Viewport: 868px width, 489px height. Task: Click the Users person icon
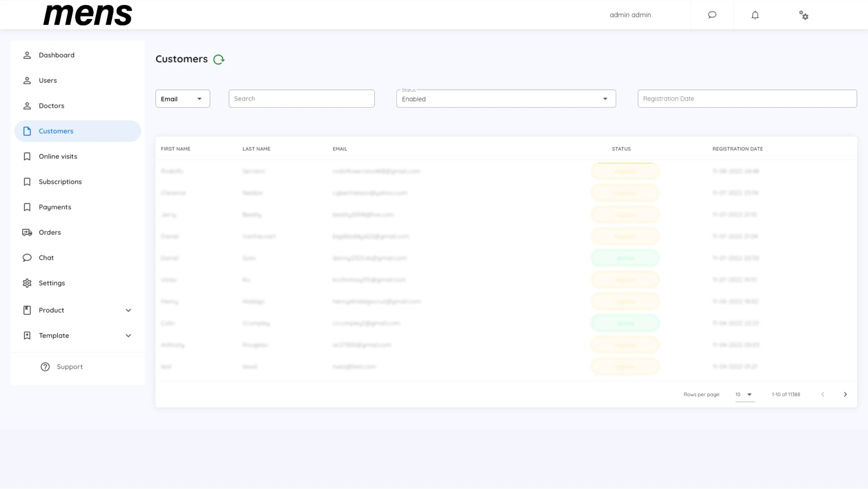(x=27, y=80)
